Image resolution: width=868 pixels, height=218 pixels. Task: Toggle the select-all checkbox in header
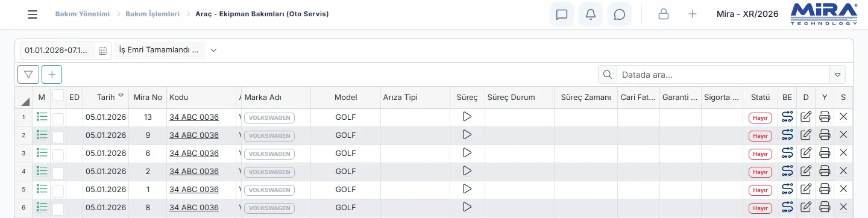[x=58, y=95]
